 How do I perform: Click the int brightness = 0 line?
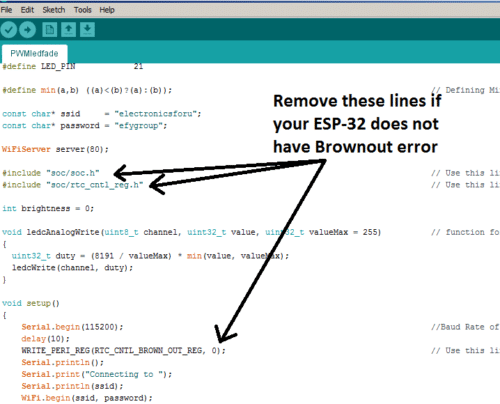(48, 209)
